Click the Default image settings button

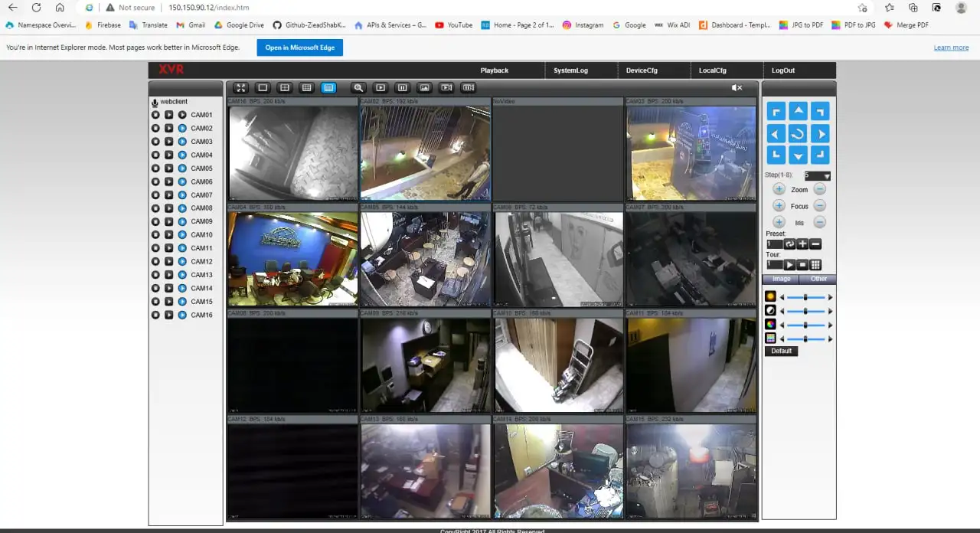pos(781,351)
